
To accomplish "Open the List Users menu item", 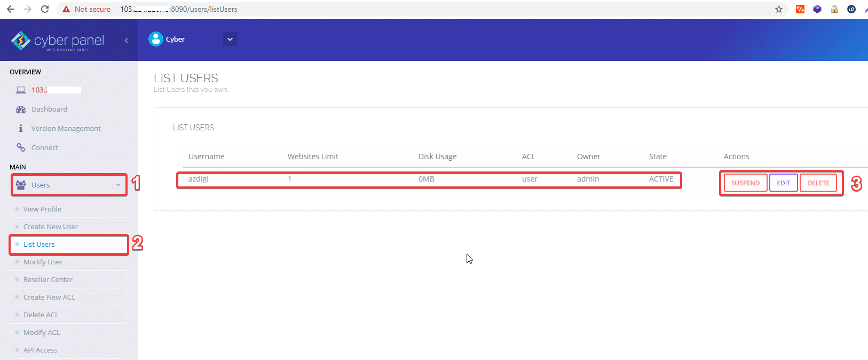I will (39, 245).
